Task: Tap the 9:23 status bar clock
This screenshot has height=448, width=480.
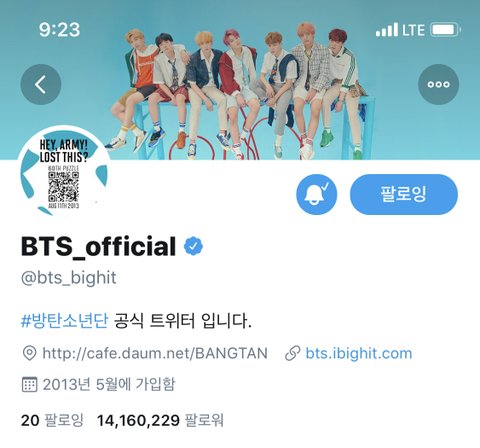Action: coord(59,30)
